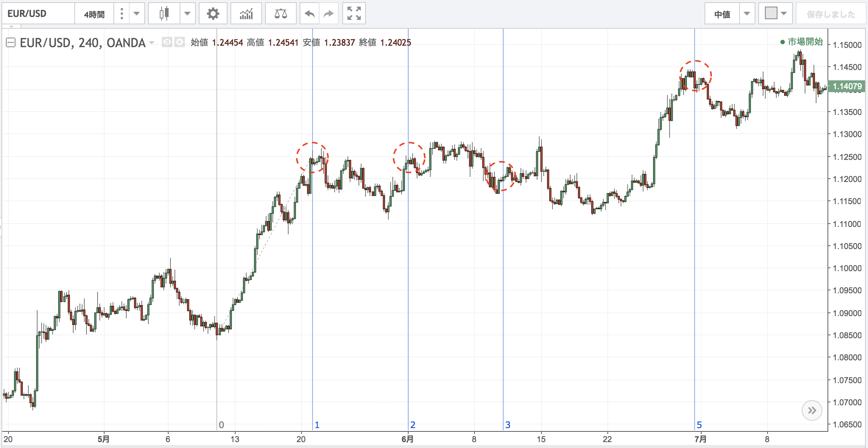
Task: Click the current price label 1.14079
Action: (x=847, y=86)
